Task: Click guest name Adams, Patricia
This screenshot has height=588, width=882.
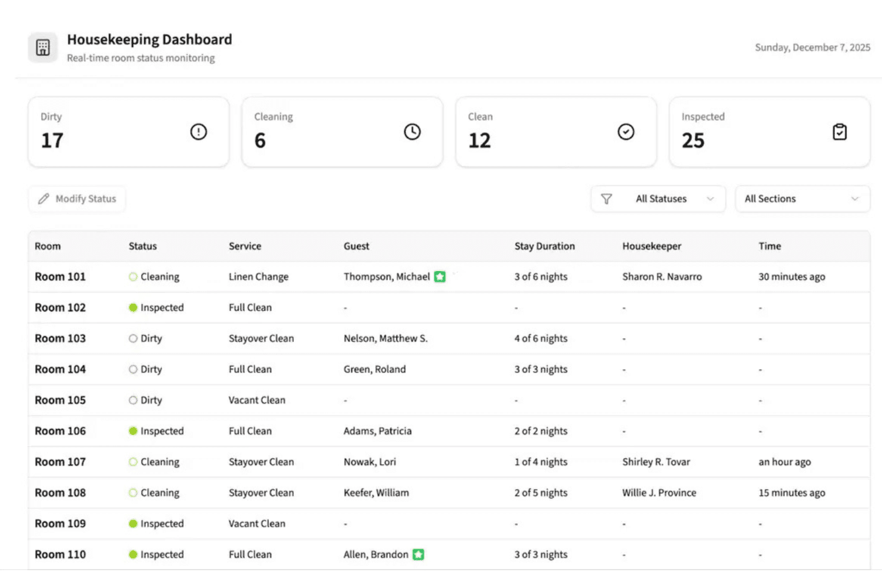Action: (378, 431)
